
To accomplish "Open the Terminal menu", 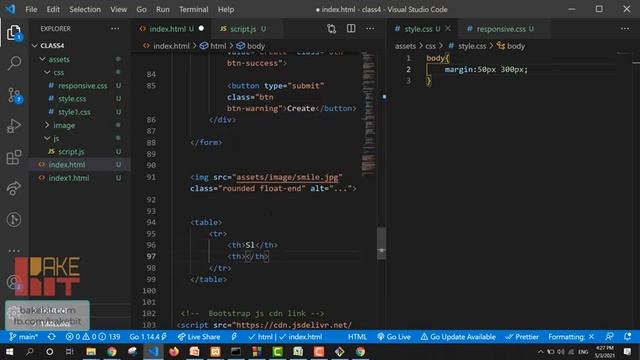I will tap(193, 9).
